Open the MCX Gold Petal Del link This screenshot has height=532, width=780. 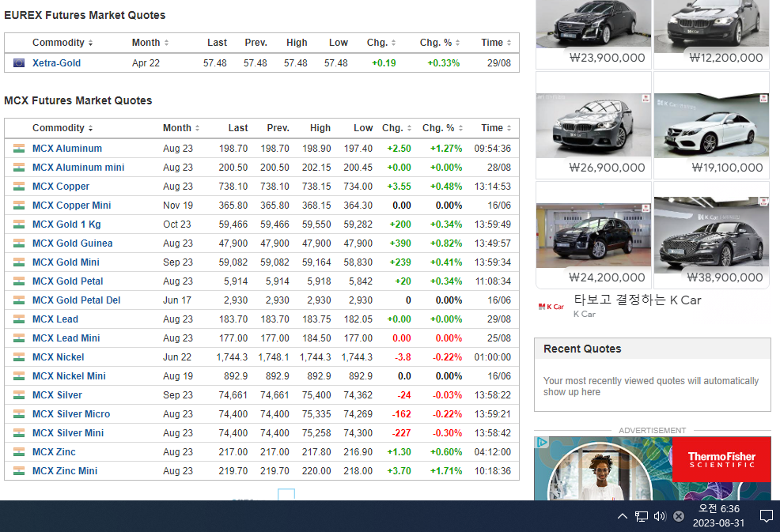76,300
